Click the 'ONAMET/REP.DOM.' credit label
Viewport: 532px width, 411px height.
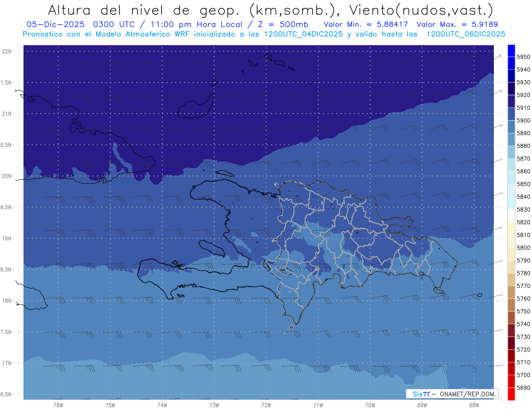coord(468,394)
